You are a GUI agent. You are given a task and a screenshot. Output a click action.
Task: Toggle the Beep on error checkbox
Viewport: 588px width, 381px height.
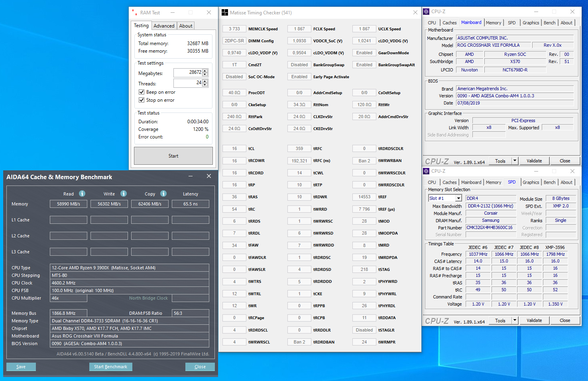pos(142,92)
